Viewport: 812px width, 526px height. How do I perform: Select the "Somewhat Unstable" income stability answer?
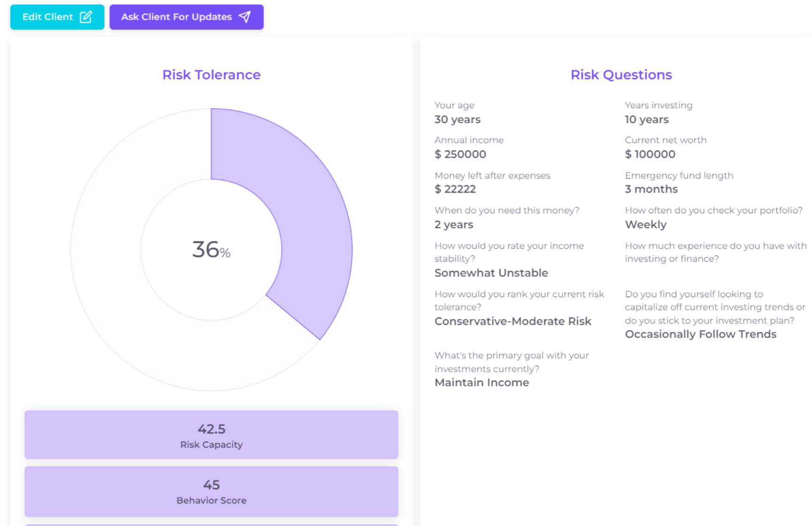[491, 272]
